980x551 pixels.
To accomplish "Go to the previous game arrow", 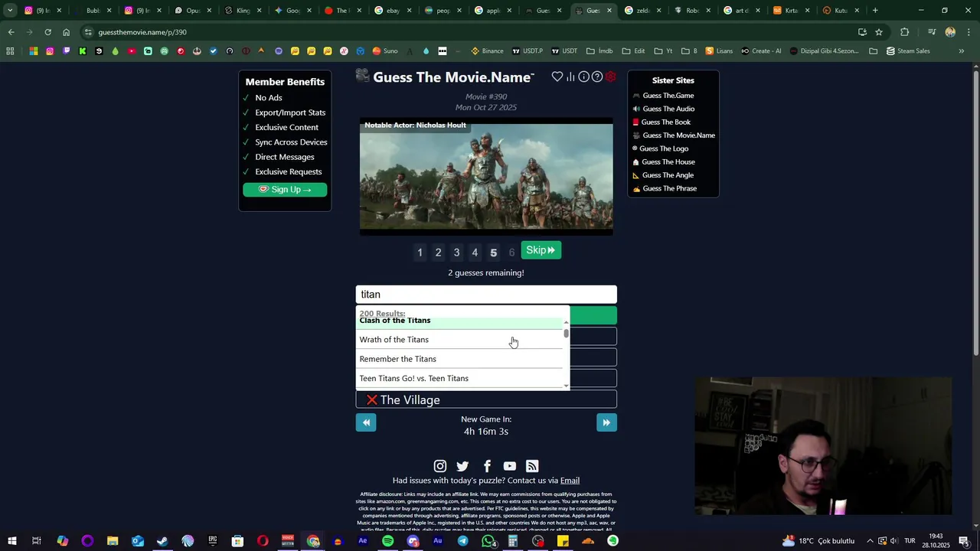I will [x=366, y=422].
